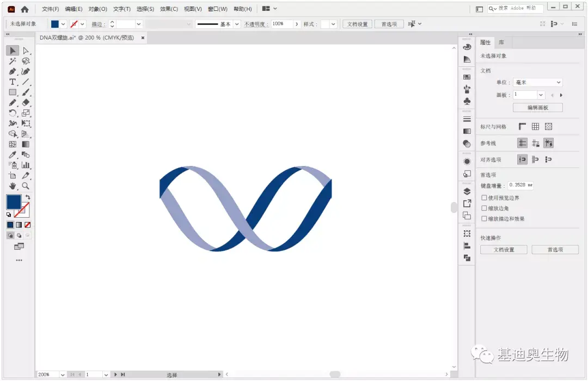Screen dimensions: 588x381
Task: Open the 单位 毫米 dropdown
Action: pyautogui.click(x=538, y=83)
